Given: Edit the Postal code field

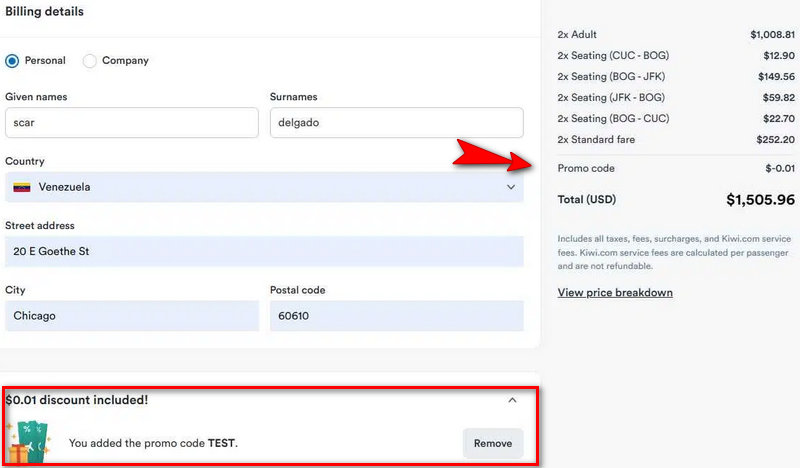Looking at the screenshot, I should (396, 315).
